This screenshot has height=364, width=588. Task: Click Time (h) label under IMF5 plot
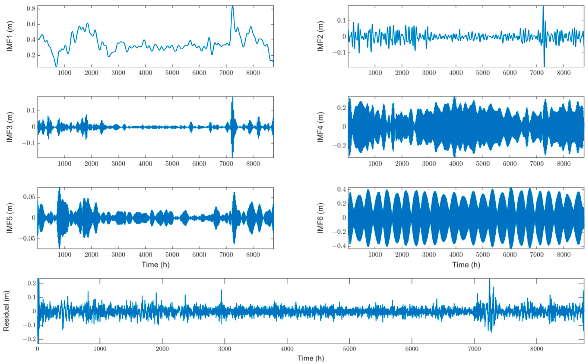[x=155, y=265]
